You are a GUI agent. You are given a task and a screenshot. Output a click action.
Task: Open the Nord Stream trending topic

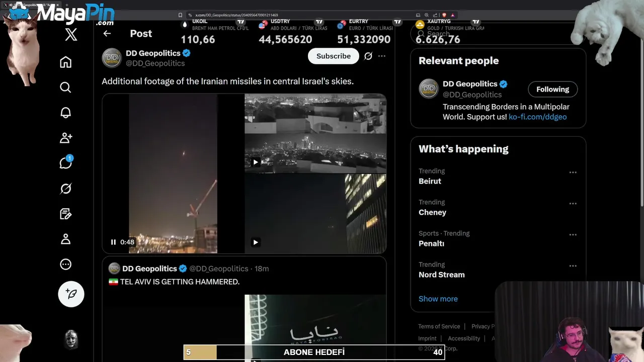click(442, 275)
